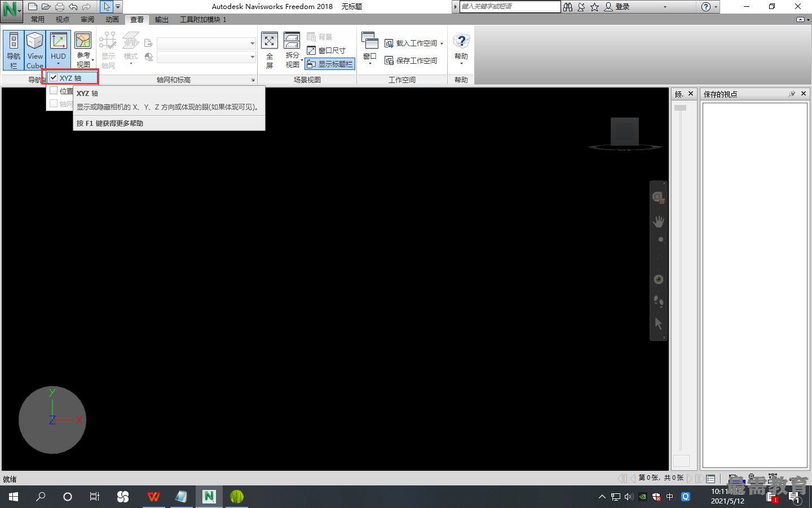Expand the grids and levels (轴网和标高) panel launcher
This screenshot has height=508, width=812.
[253, 80]
